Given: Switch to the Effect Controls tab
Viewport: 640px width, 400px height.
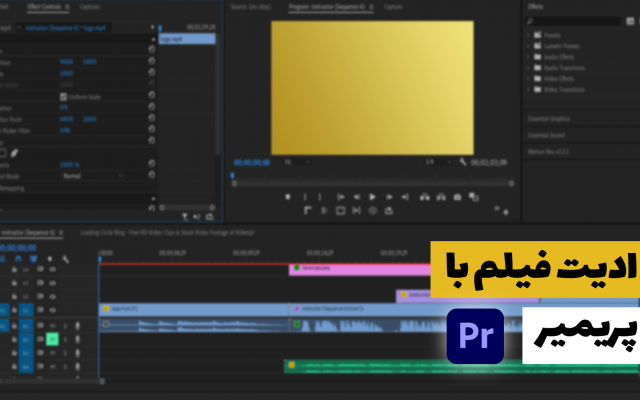Looking at the screenshot, I should point(44,7).
